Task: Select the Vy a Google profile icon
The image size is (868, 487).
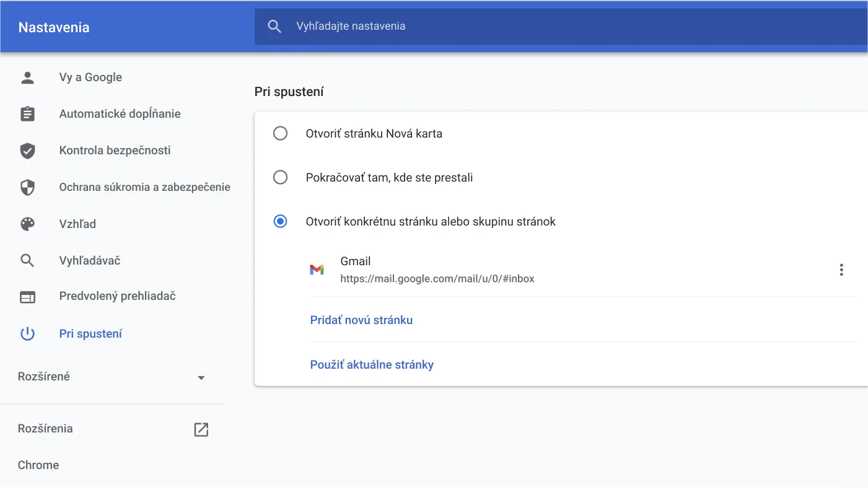Action: (x=27, y=77)
